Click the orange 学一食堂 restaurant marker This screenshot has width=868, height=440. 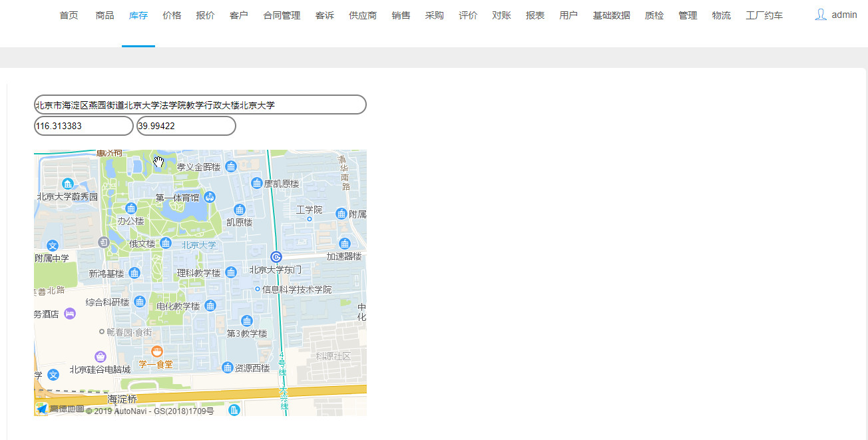(156, 353)
